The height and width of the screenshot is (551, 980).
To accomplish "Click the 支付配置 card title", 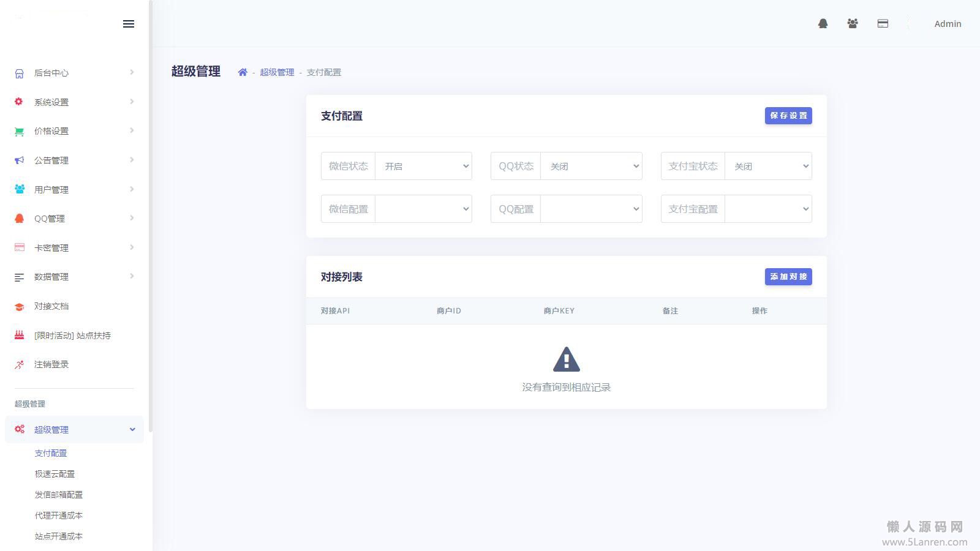I will [x=342, y=116].
